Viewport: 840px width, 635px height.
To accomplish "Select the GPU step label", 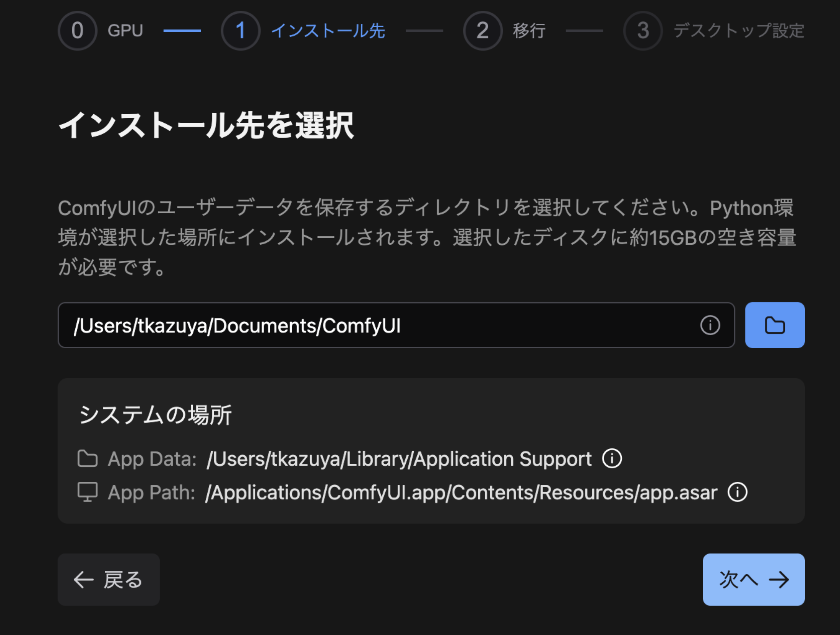I will (125, 31).
